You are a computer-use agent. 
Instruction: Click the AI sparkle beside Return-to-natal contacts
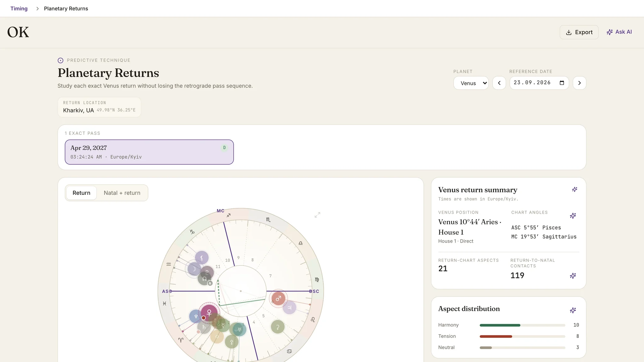point(573,276)
